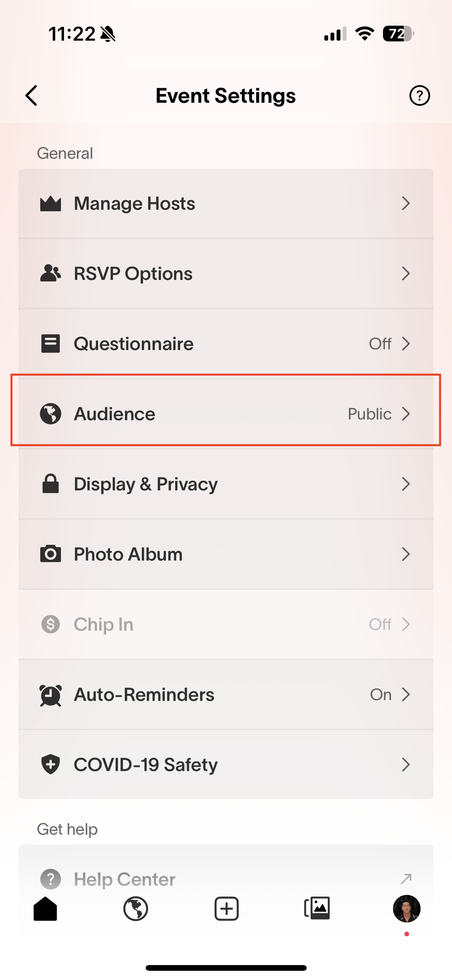Go to Home tab in bottom bar
Screen dimensions: 452x980
coord(45,909)
